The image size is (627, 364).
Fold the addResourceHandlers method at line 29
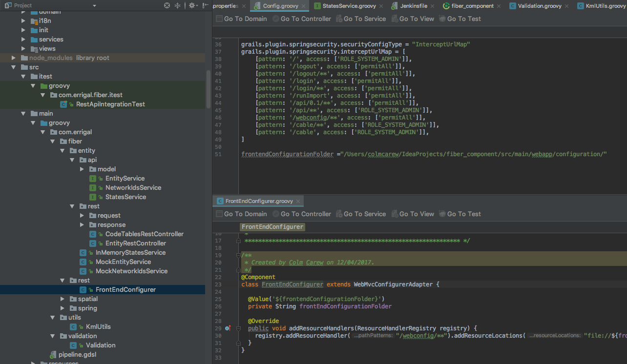(238, 328)
